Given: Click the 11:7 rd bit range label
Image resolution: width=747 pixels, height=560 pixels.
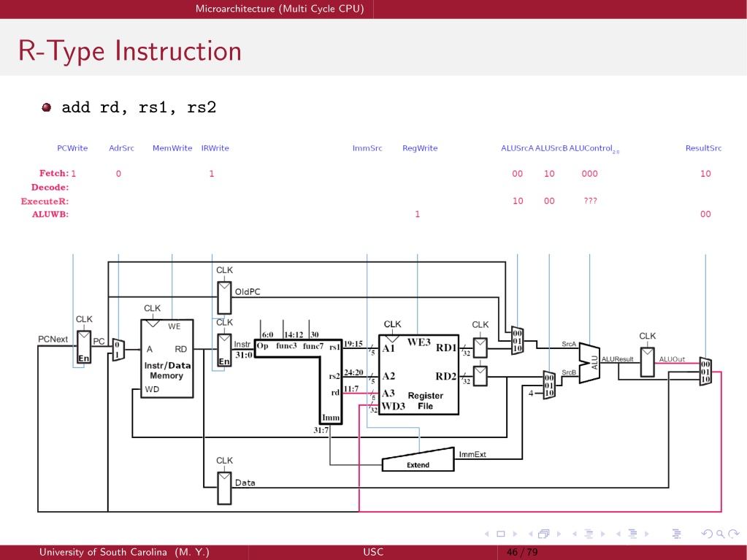Looking at the screenshot, I should pyautogui.click(x=351, y=389).
